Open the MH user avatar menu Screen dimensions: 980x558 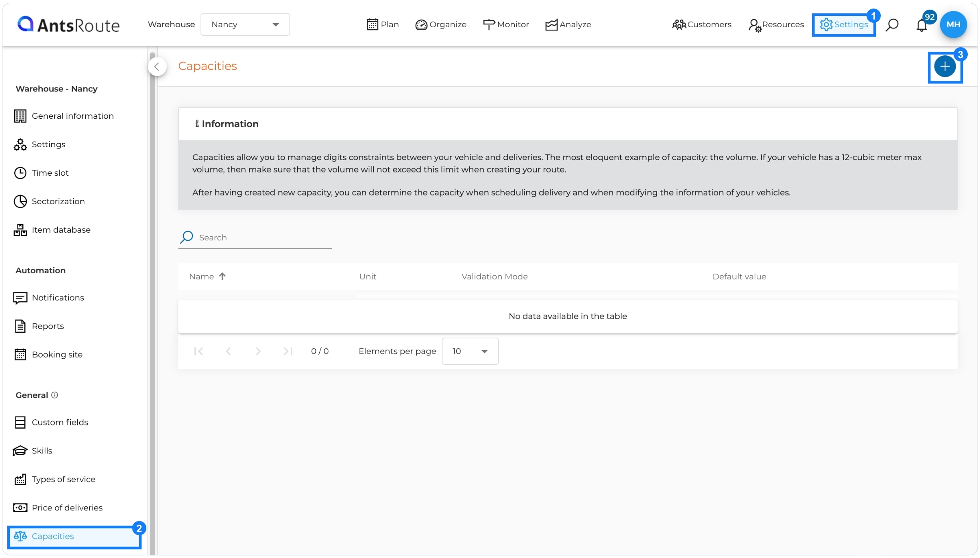953,24
